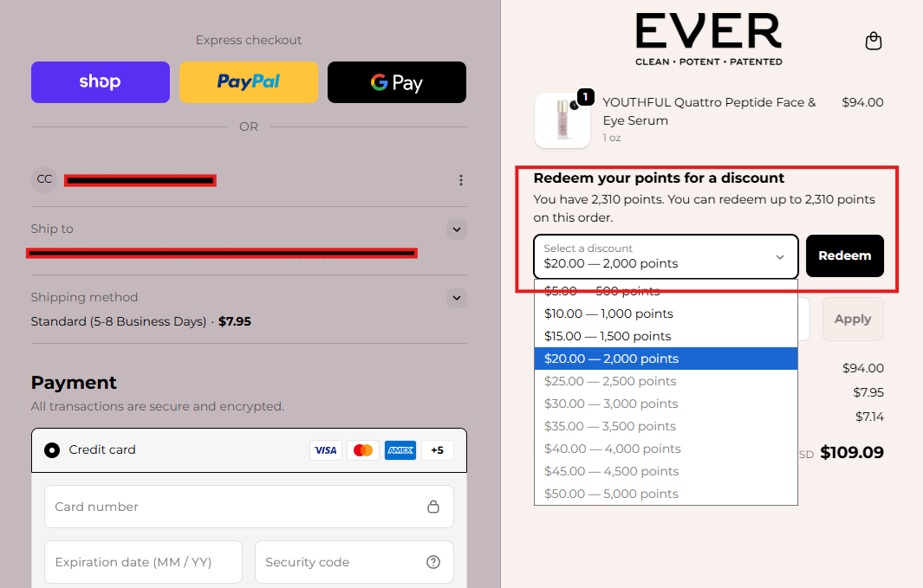The width and height of the screenshot is (923, 588).
Task: Click the +5 more card types badge
Action: click(x=437, y=450)
